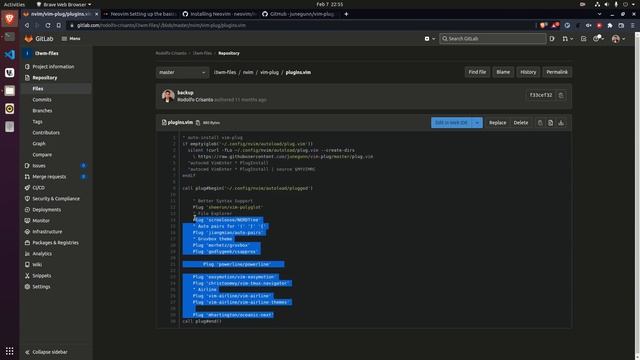Click the Edit in Web IDE button
The width and height of the screenshot is (640, 360).
pos(451,123)
